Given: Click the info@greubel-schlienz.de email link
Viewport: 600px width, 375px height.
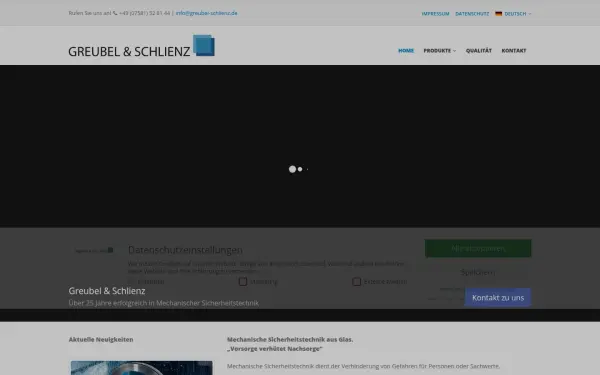Looking at the screenshot, I should (207, 13).
